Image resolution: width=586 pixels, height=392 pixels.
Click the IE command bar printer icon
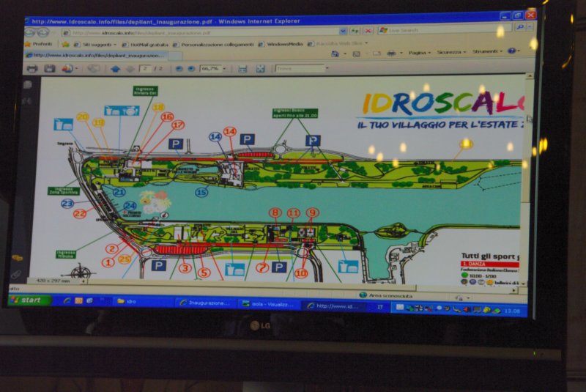click(x=391, y=53)
